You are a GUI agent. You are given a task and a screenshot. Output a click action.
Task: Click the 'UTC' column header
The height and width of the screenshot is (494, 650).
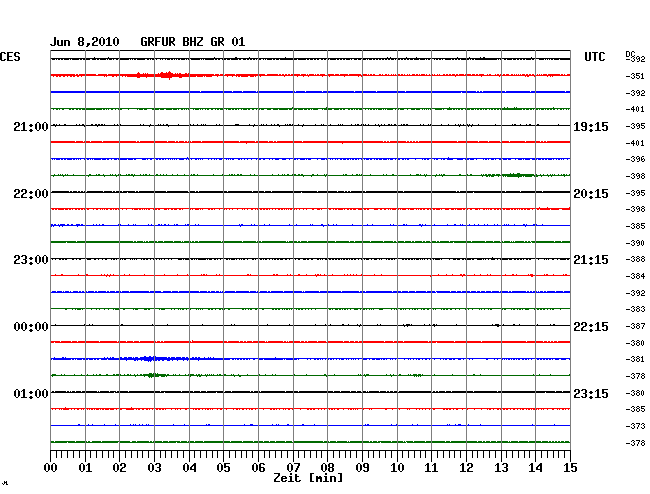click(x=594, y=57)
